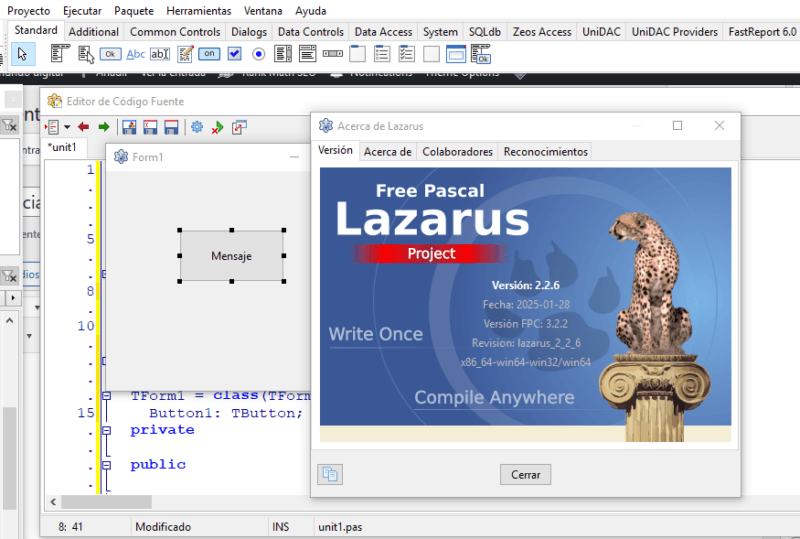The height and width of the screenshot is (539, 800).
Task: Select the TCheckBox component in the palette
Action: 235,54
